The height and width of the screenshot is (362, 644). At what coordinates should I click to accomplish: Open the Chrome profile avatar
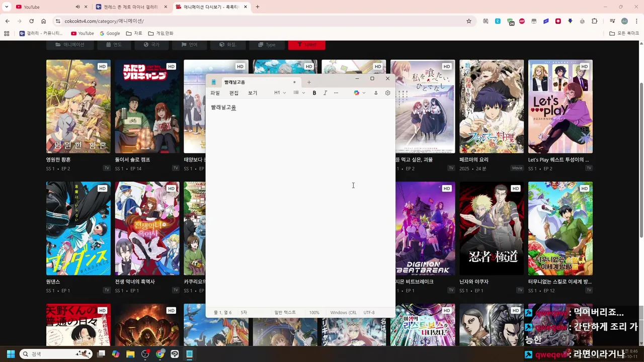point(624,21)
